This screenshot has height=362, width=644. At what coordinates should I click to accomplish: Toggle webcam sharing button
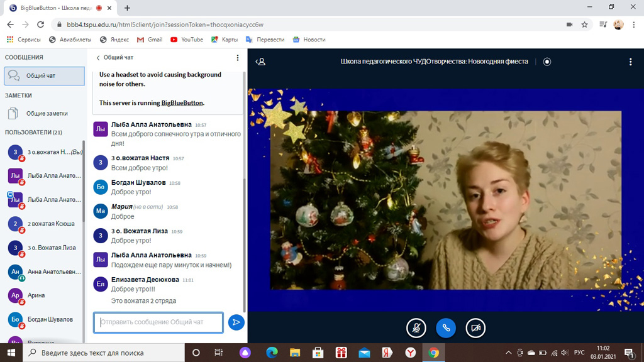click(x=475, y=327)
